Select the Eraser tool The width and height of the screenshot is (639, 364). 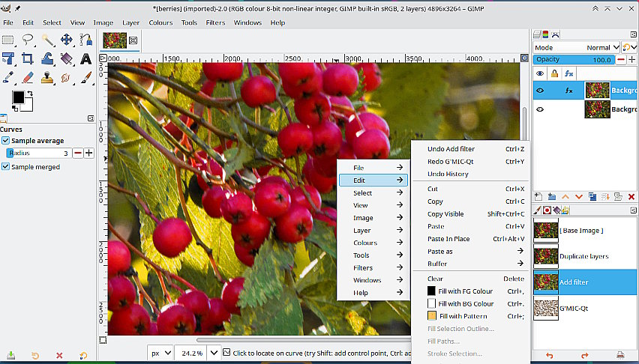pyautogui.click(x=28, y=77)
